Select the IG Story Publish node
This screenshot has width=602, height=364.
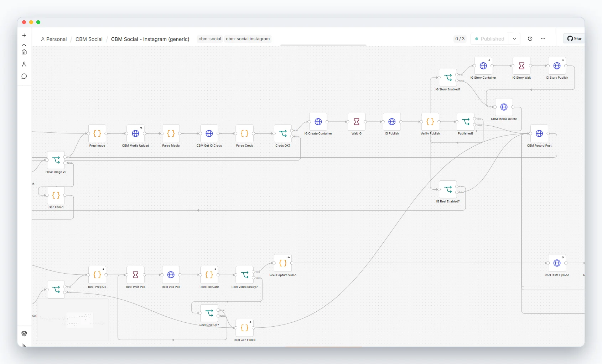pos(557,66)
